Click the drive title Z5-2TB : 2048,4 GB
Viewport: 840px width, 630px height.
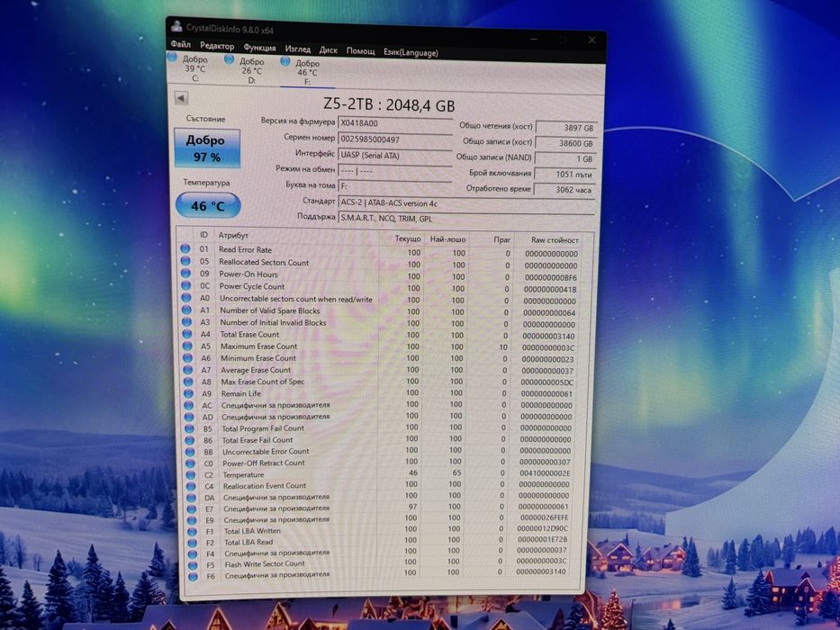click(390, 104)
